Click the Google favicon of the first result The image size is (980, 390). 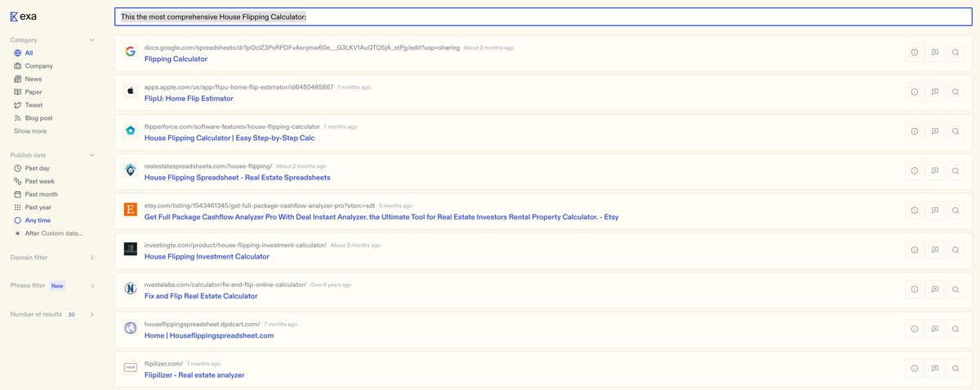click(x=130, y=51)
